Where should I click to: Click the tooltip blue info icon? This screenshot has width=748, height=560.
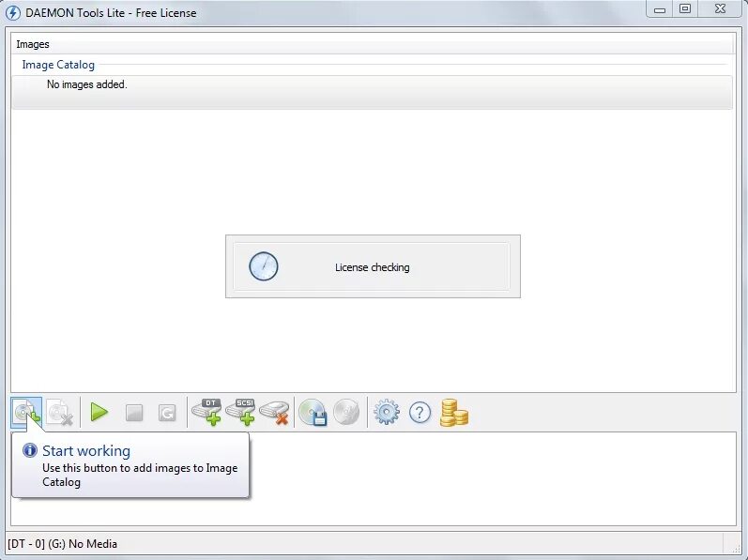pyautogui.click(x=30, y=450)
